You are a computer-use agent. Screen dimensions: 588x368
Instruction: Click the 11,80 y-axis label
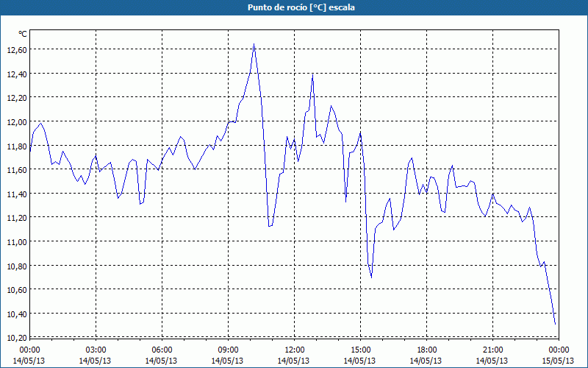pos(16,146)
